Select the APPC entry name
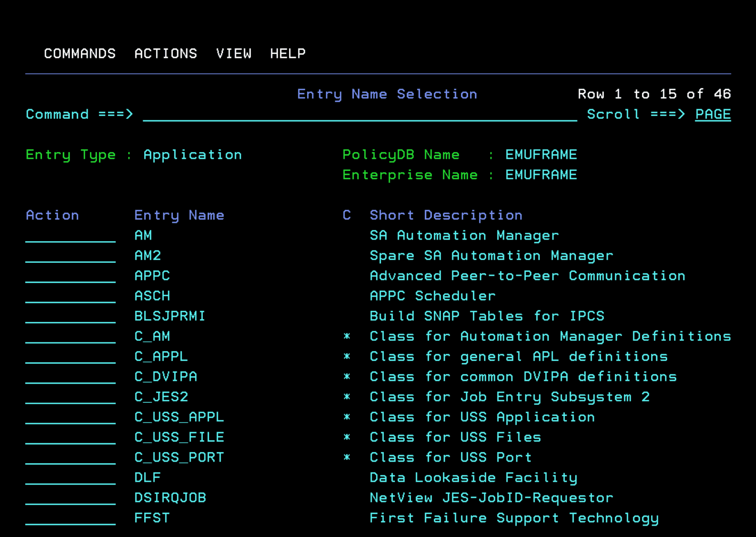Image resolution: width=756 pixels, height=537 pixels. [152, 276]
